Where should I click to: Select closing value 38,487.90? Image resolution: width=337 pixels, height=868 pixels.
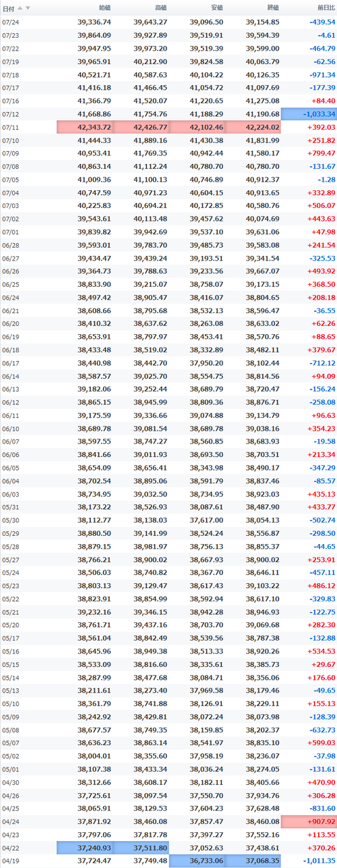(262, 506)
